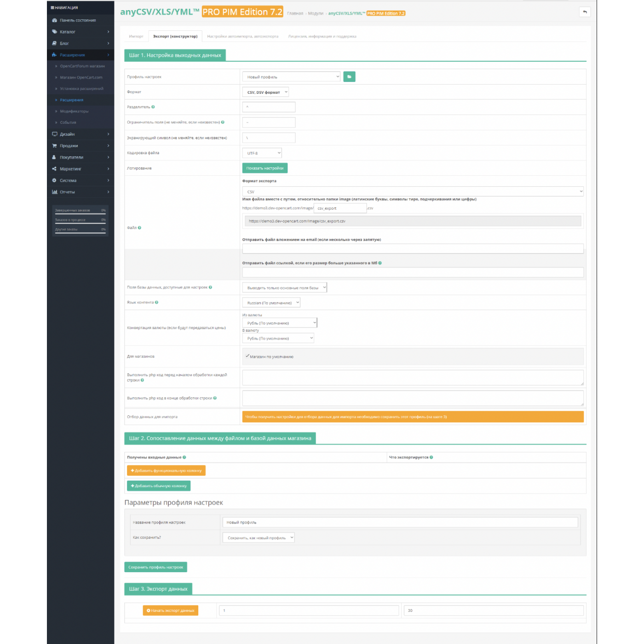The width and height of the screenshot is (644, 644).
Task: Click help icon next to Разделитель label
Action: point(153,107)
